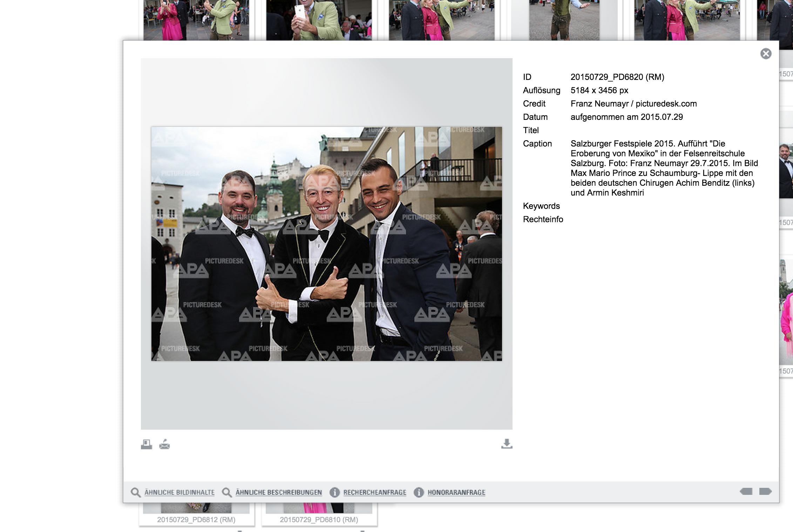Screen dimensions: 793x532
Task: Click top-left background thumbnail with pink dress
Action: click(196, 20)
